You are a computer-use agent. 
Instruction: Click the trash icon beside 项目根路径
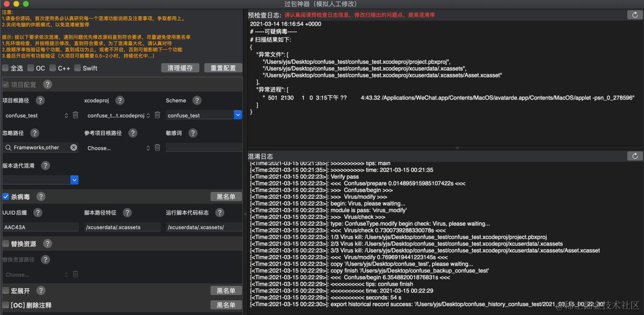[75, 115]
